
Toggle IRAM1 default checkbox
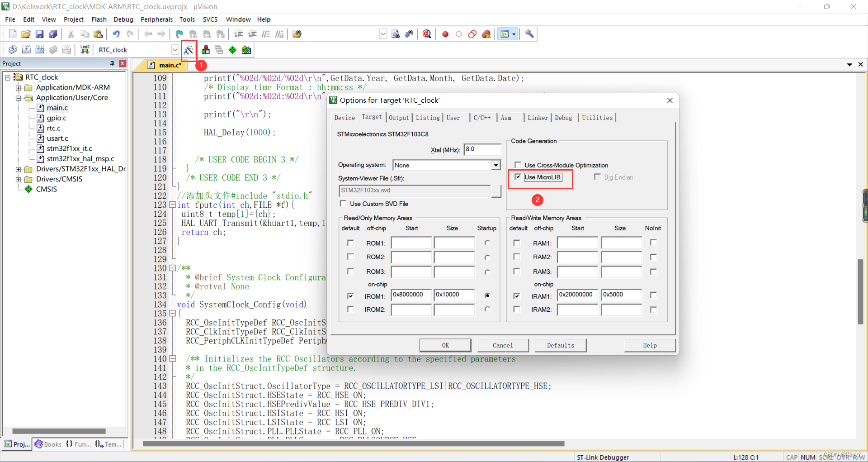click(x=517, y=296)
